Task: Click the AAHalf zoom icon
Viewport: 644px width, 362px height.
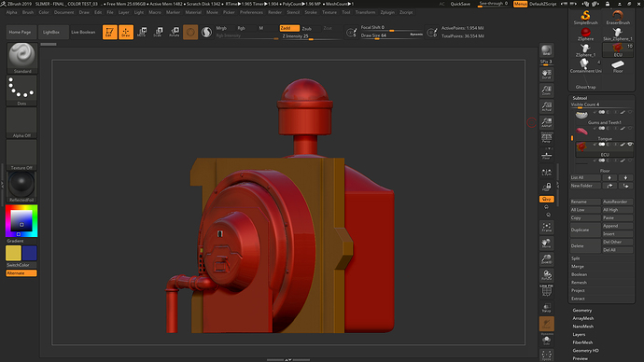Action: pos(547,122)
